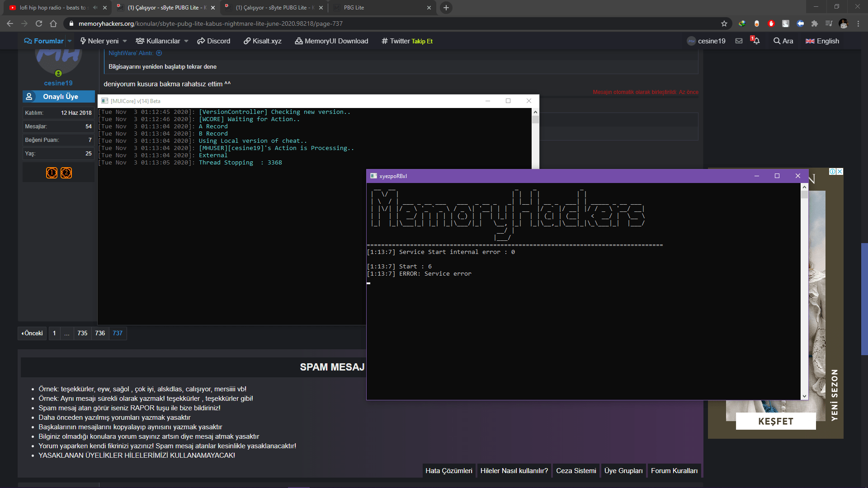Open the Internet Download Manager extension icon
This screenshot has height=488, width=868.
click(742, 23)
